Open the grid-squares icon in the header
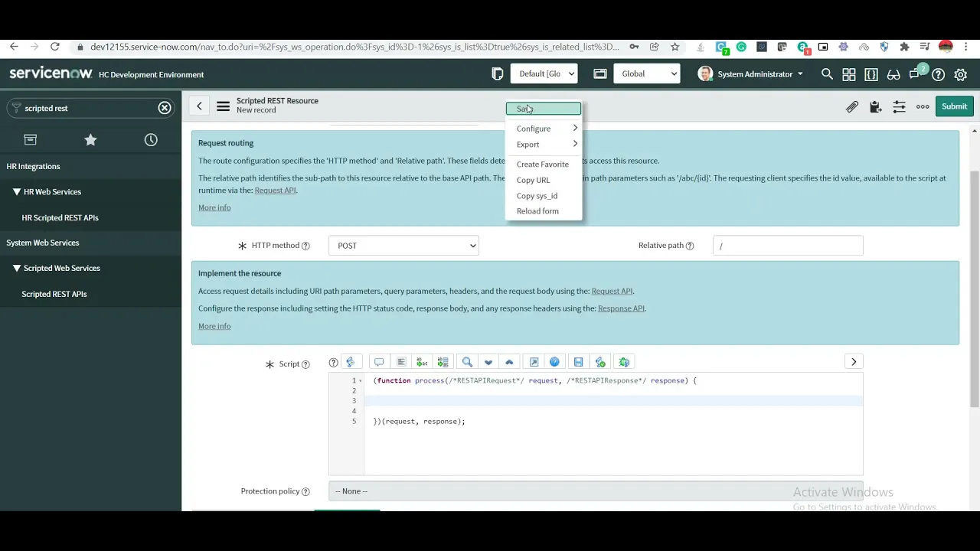The width and height of the screenshot is (980, 551). pyautogui.click(x=849, y=74)
